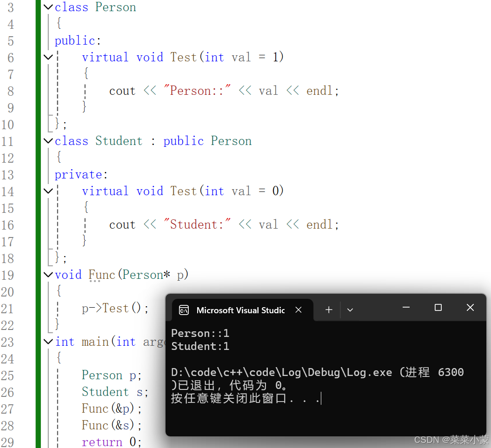Click the base class name after public
This screenshot has width=491, height=448.
tap(231, 141)
